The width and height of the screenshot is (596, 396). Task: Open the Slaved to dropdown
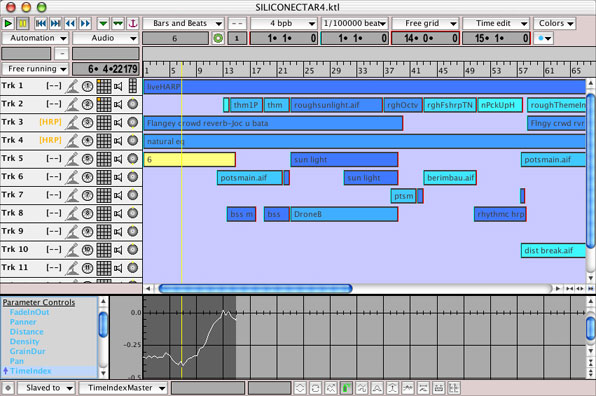pos(47,388)
